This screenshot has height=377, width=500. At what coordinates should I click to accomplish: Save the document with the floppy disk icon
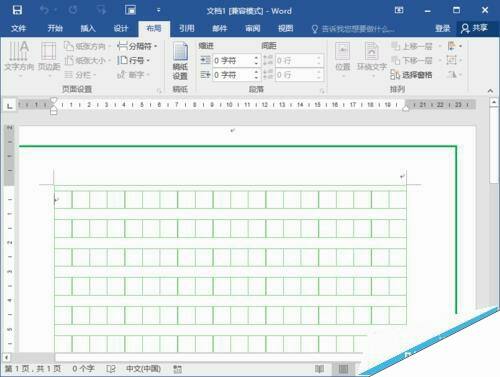point(17,10)
